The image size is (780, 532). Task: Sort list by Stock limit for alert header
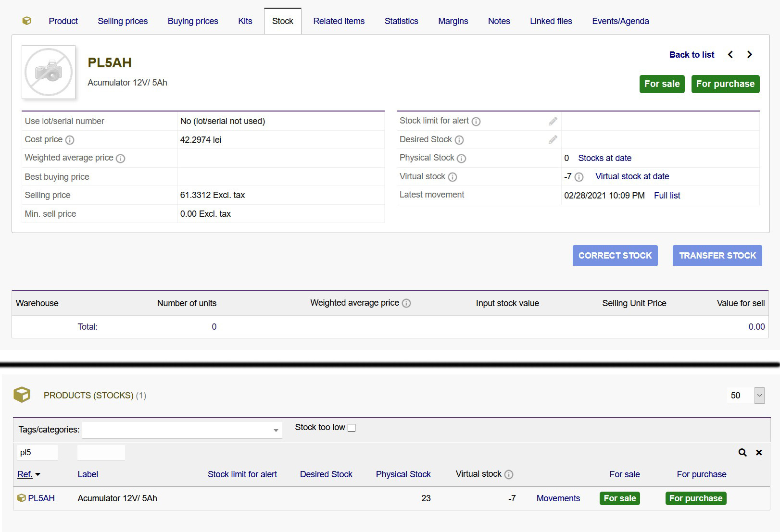[242, 474]
